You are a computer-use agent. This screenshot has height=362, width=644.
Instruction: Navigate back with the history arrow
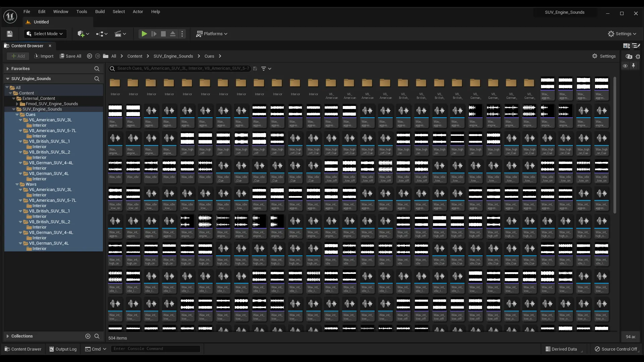tap(90, 56)
